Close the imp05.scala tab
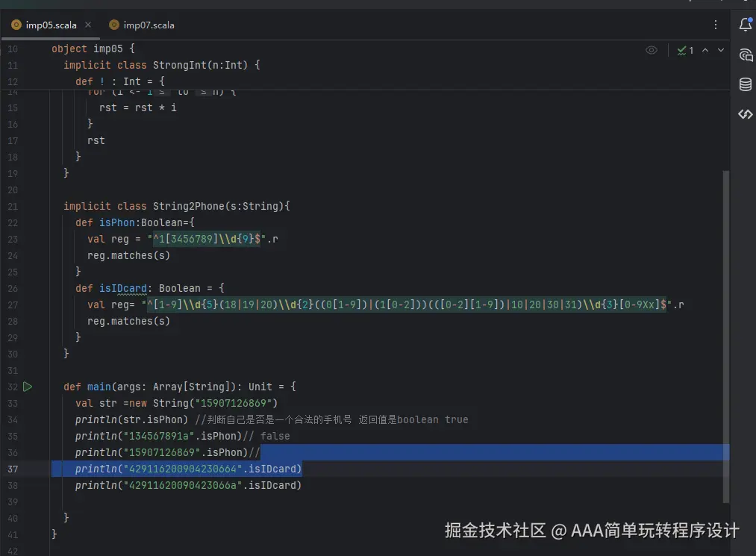756x556 pixels. click(x=87, y=25)
